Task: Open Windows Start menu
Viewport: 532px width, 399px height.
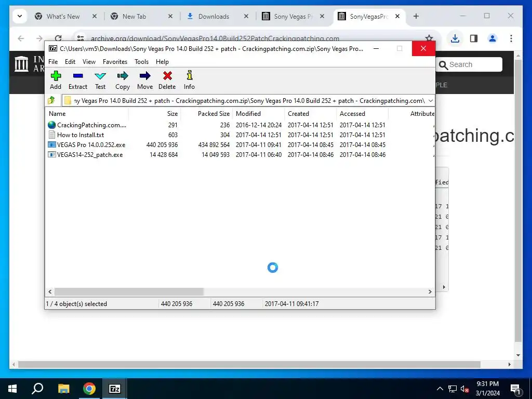Action: (x=12, y=389)
